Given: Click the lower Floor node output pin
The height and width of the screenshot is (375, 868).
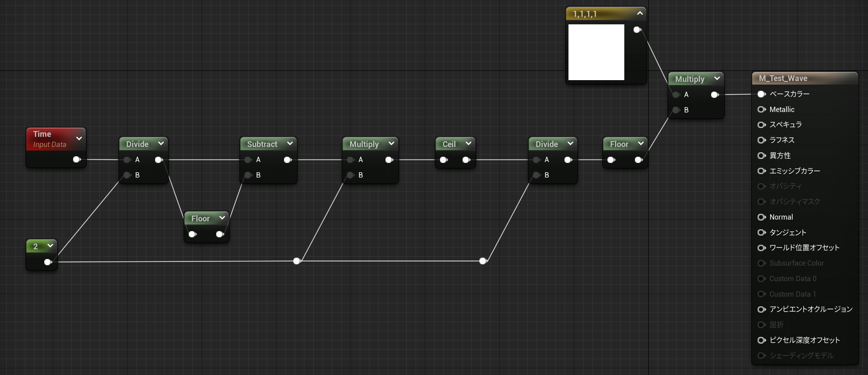Looking at the screenshot, I should 220,234.
